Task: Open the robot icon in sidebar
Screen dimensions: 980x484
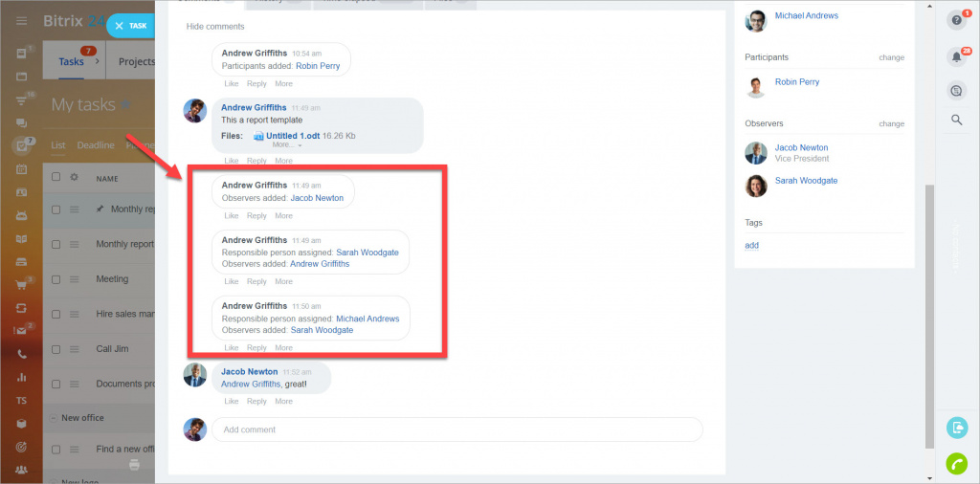Action: click(21, 215)
